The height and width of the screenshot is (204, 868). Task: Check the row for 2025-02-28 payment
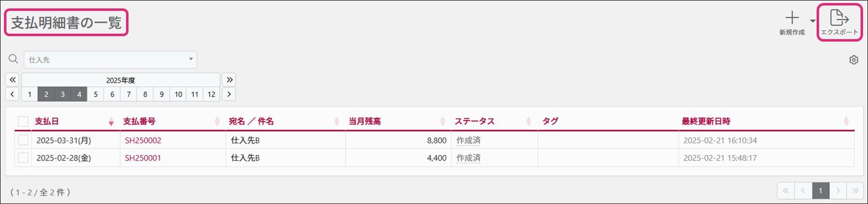[x=23, y=158]
